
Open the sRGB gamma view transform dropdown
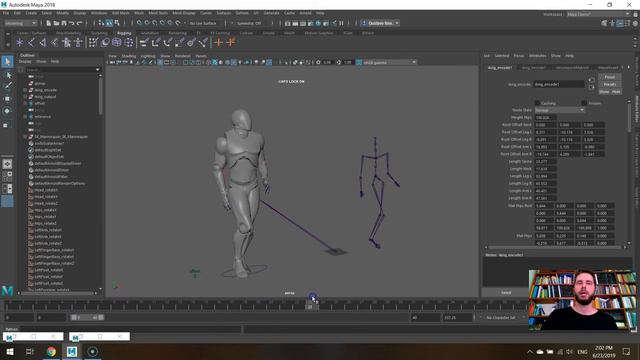coord(389,62)
